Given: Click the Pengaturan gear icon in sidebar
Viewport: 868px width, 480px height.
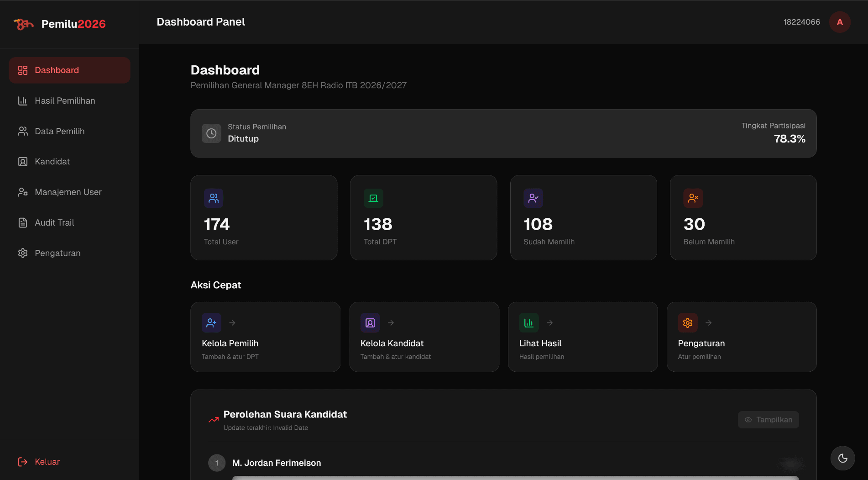Looking at the screenshot, I should pyautogui.click(x=23, y=253).
